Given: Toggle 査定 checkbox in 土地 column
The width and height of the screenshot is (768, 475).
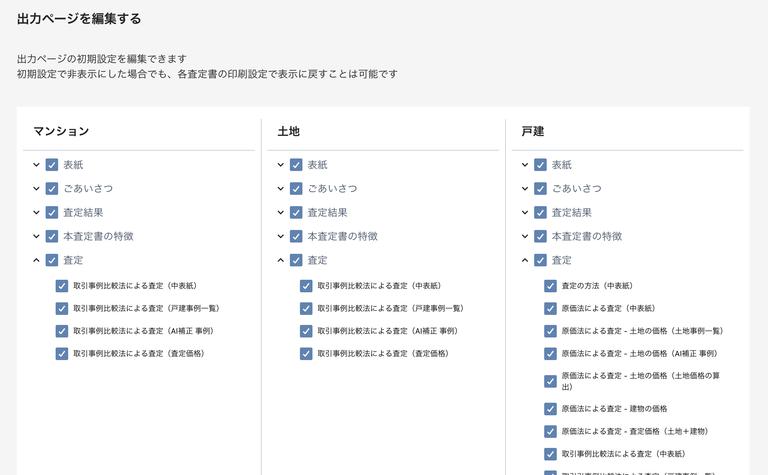Looking at the screenshot, I should point(296,261).
